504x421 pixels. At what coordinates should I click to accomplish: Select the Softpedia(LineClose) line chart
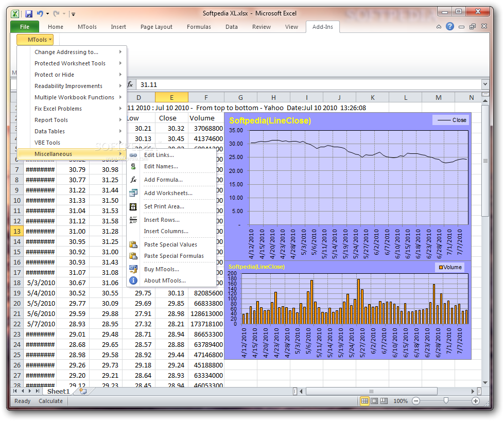point(348,186)
